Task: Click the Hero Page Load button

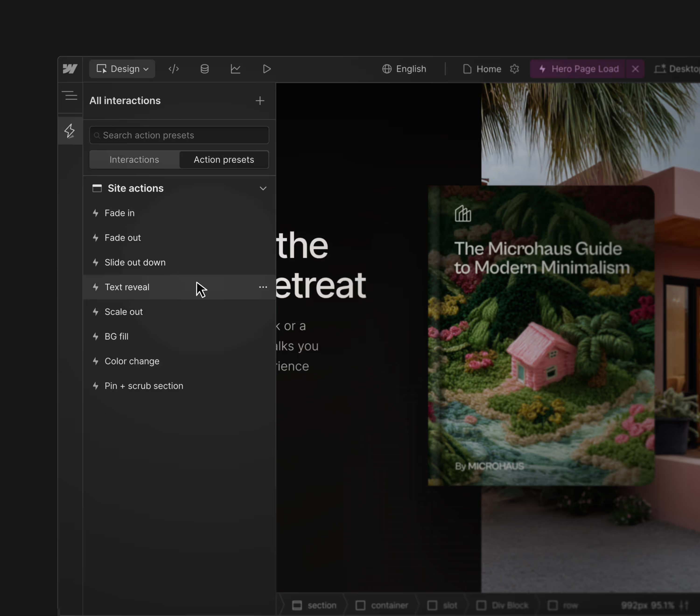Action: (578, 69)
